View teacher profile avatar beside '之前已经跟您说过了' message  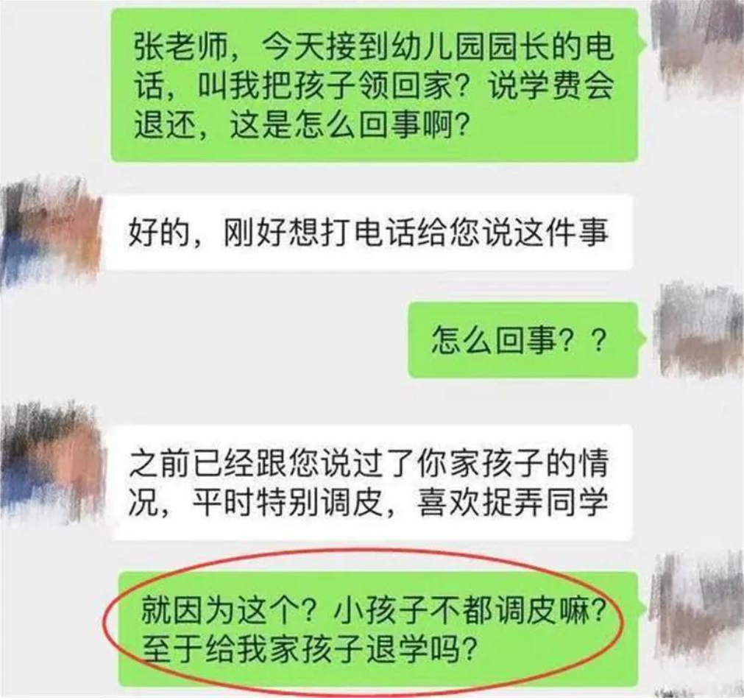(x=51, y=463)
